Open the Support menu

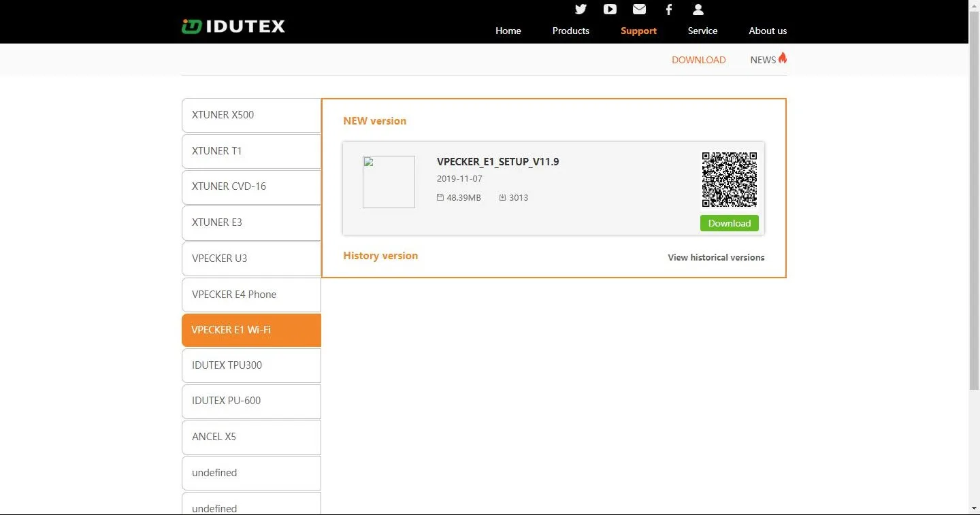639,31
